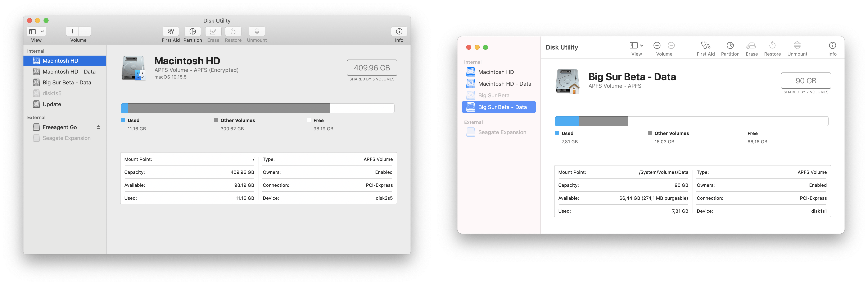
Task: Click the "300.62 GB" other volumes value
Action: (232, 129)
